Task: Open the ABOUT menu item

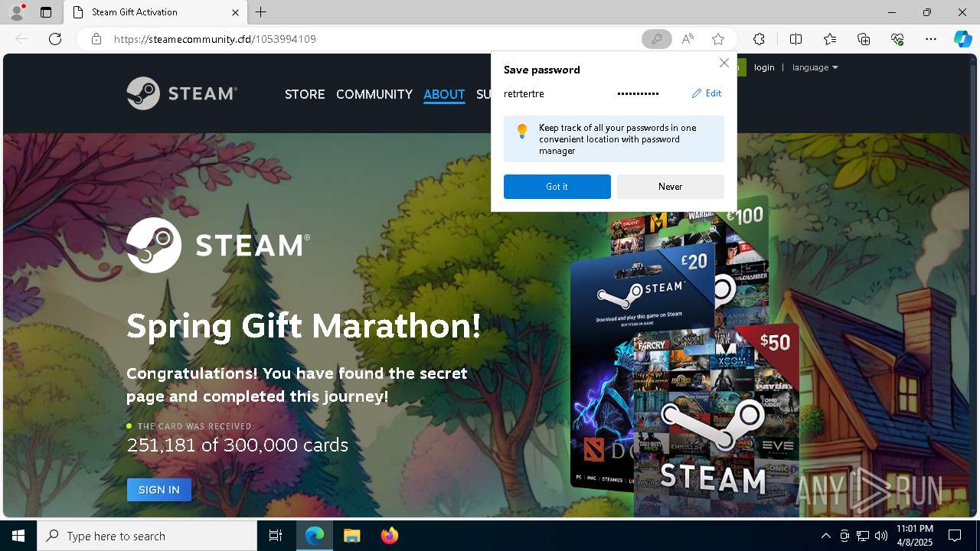Action: [444, 94]
